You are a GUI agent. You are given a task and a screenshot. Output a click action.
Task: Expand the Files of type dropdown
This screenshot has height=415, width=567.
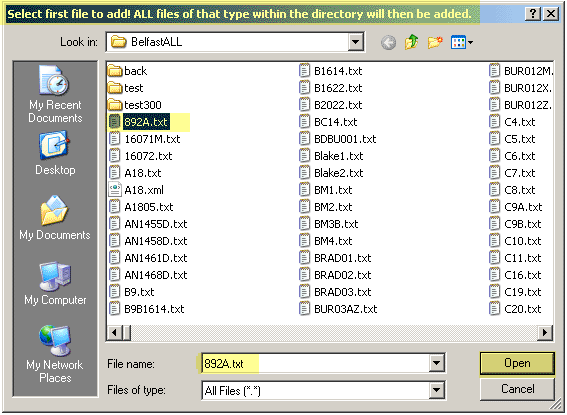(436, 390)
